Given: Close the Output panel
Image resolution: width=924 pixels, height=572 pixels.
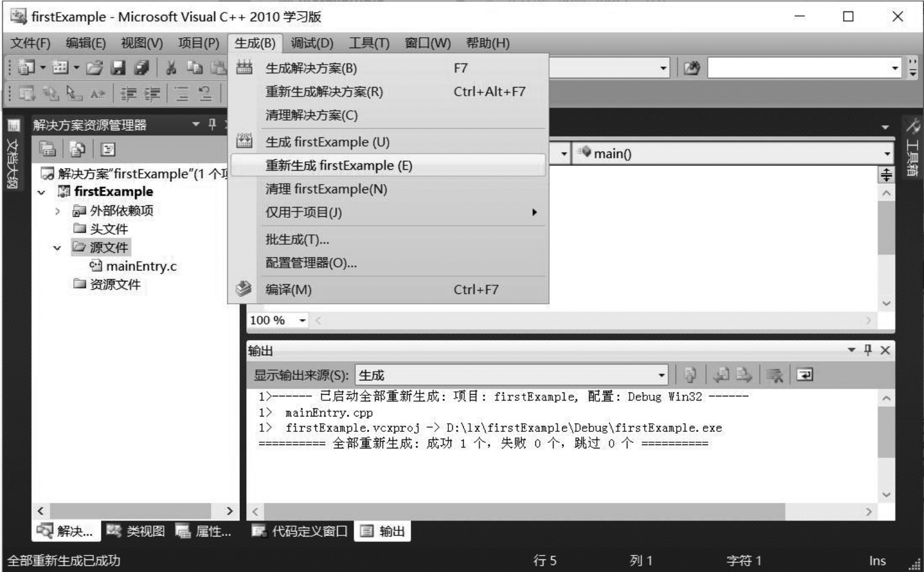Looking at the screenshot, I should point(885,349).
